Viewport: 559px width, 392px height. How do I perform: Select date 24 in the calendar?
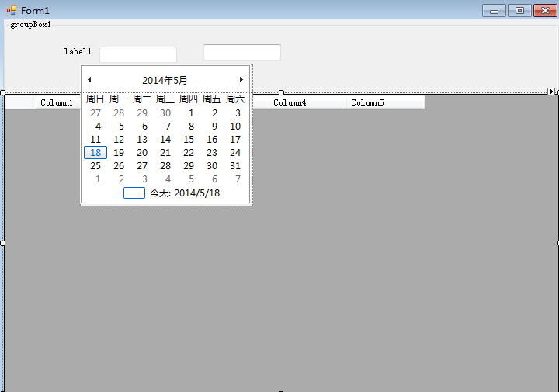[235, 152]
